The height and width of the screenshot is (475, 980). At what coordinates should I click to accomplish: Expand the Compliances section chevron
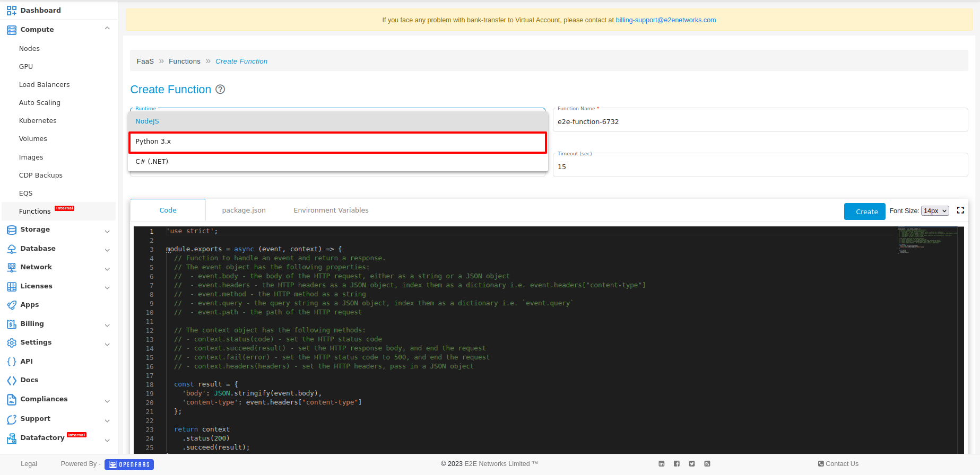pos(107,401)
